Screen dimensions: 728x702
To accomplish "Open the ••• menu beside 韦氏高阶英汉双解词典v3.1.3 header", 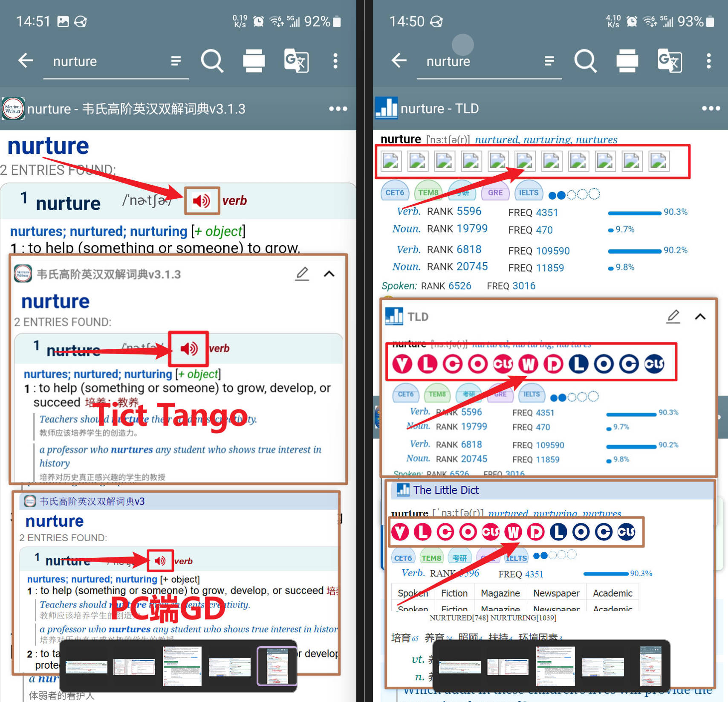I will pos(338,109).
